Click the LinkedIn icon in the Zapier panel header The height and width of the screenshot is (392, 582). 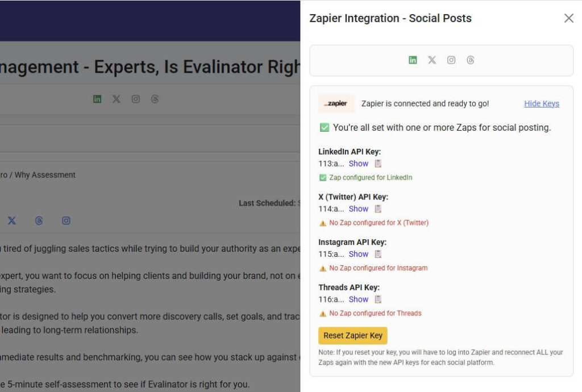(x=413, y=60)
